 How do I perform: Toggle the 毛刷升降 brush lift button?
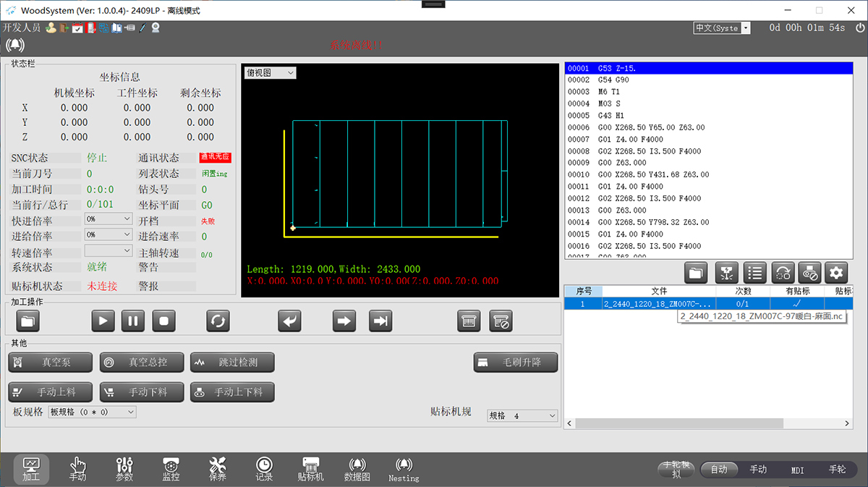515,362
